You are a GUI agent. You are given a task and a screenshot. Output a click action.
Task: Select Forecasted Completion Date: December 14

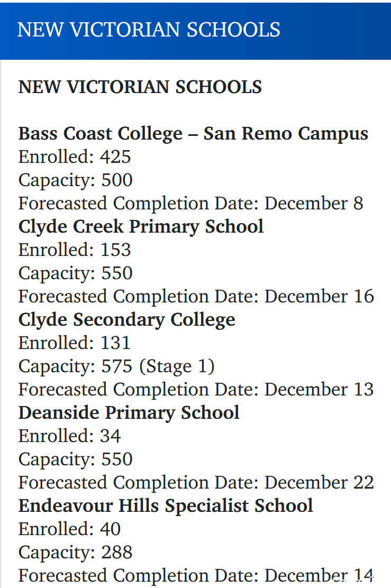click(x=196, y=576)
